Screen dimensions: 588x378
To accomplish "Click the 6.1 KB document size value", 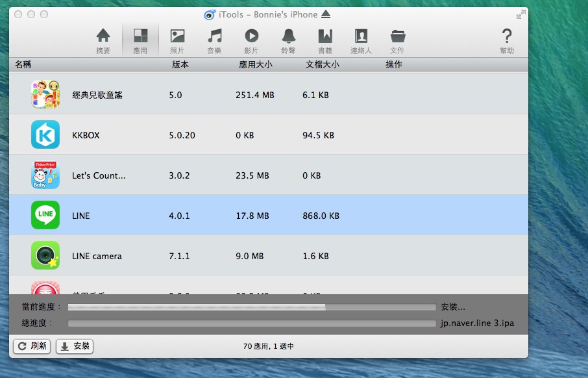I will coord(316,95).
